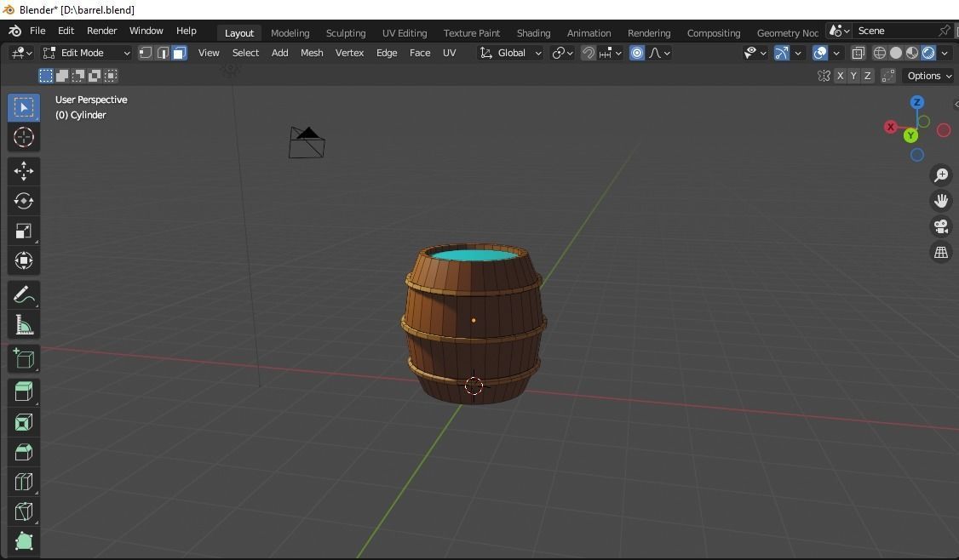Image resolution: width=959 pixels, height=560 pixels.
Task: Set selection mode to Extend
Action: pos(62,76)
